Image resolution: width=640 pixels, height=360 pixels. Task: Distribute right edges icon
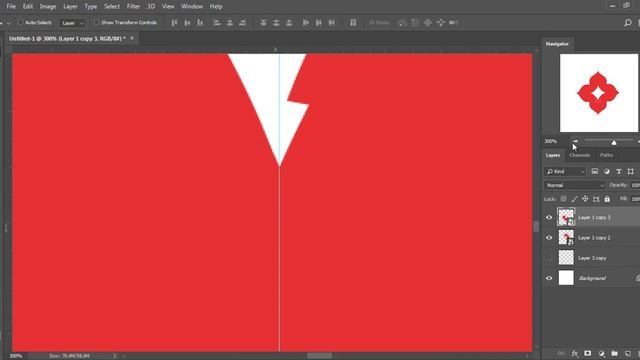point(332,23)
